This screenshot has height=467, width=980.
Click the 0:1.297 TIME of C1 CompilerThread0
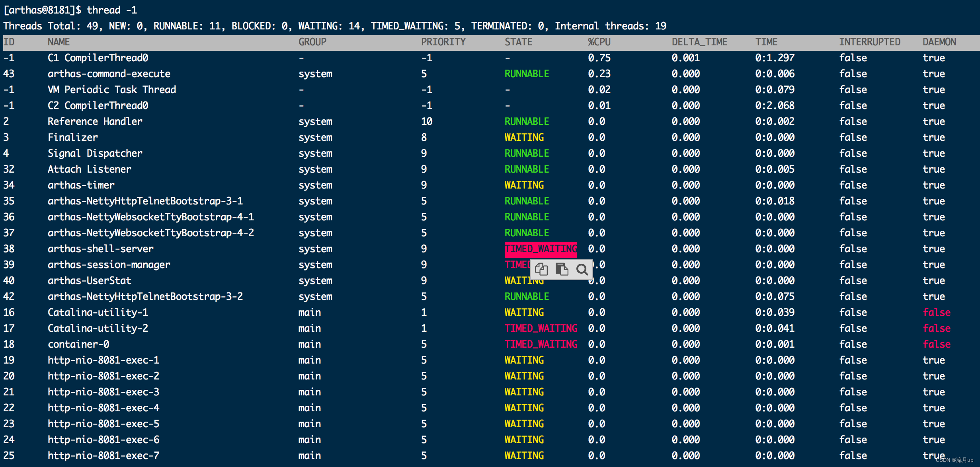pos(775,58)
